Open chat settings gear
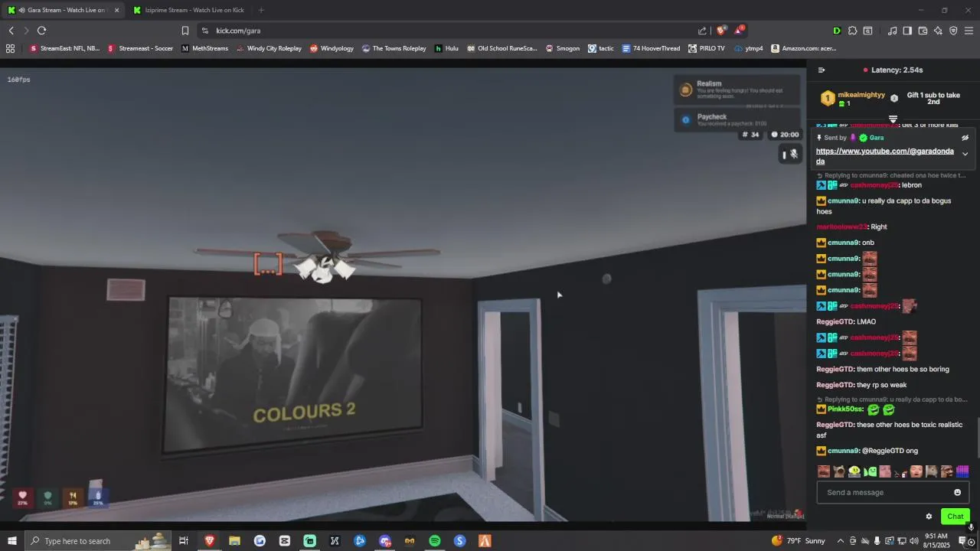This screenshot has width=980, height=551. [929, 517]
